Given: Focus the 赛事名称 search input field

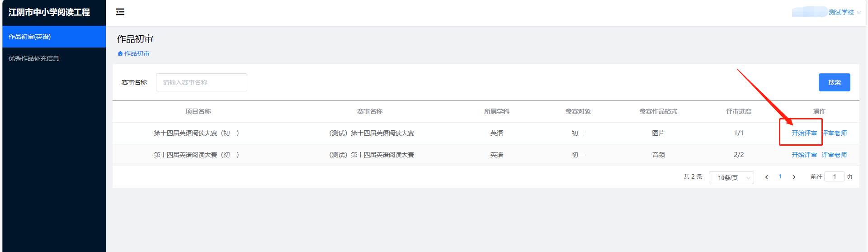Looking at the screenshot, I should [201, 82].
